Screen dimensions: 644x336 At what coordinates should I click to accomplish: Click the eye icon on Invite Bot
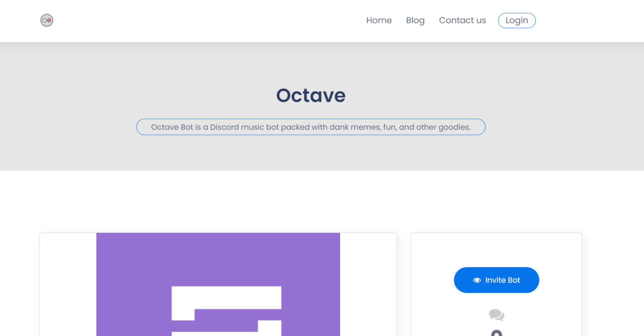(x=477, y=280)
